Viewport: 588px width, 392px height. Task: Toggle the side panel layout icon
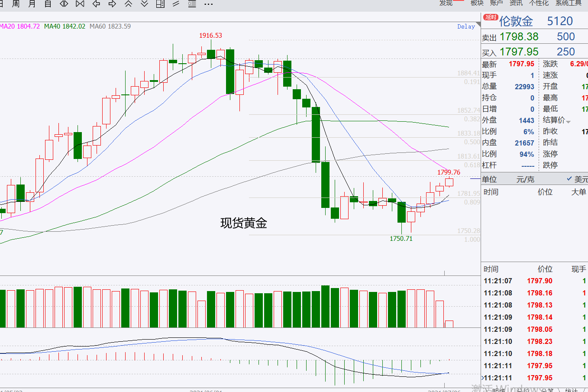[160, 4]
